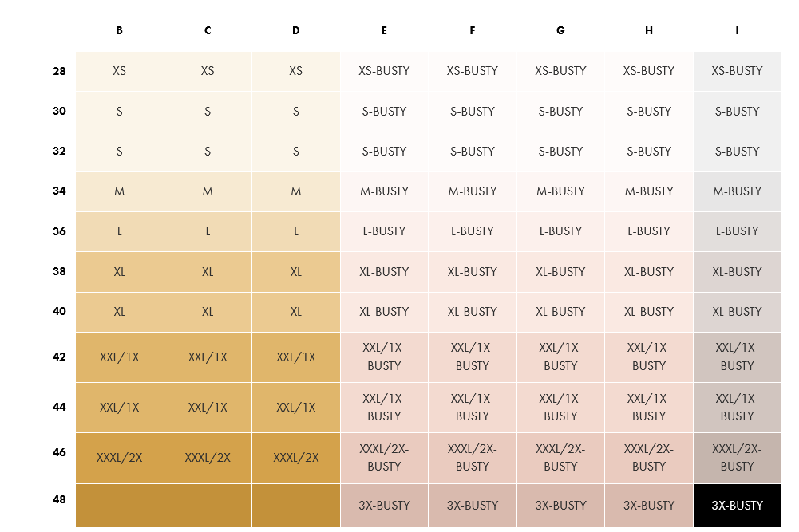The height and width of the screenshot is (532, 799).
Task: Select the row label 36
Action: point(59,231)
